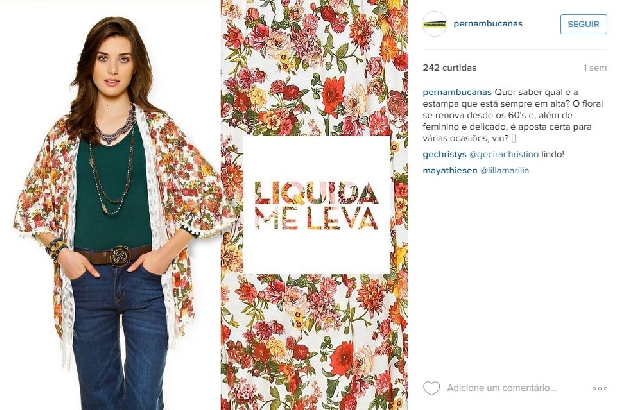Image resolution: width=620 pixels, height=410 pixels.
Task: Click the word lindo! in the comment
Action: click(553, 155)
